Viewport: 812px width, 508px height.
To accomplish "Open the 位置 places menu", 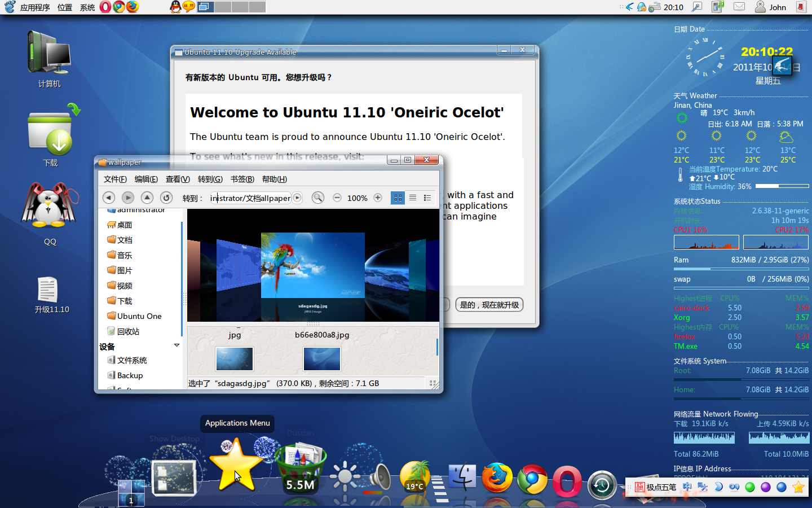I will coord(65,7).
